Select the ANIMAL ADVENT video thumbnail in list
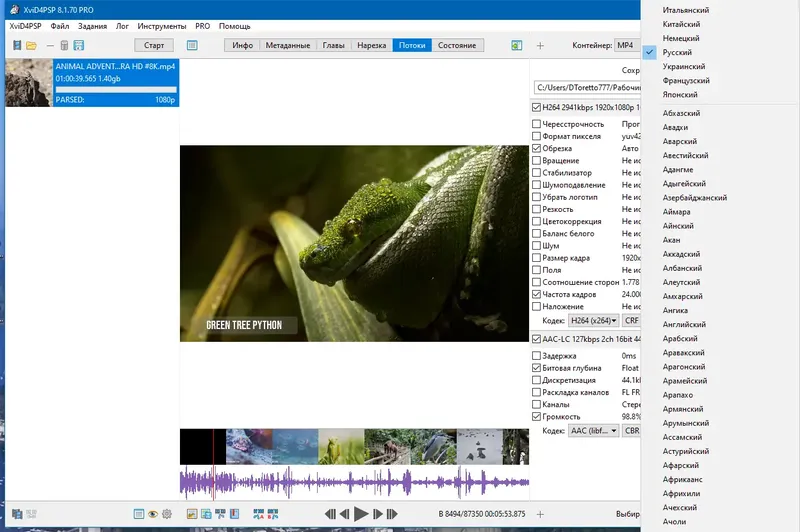800x532 pixels. pyautogui.click(x=29, y=83)
